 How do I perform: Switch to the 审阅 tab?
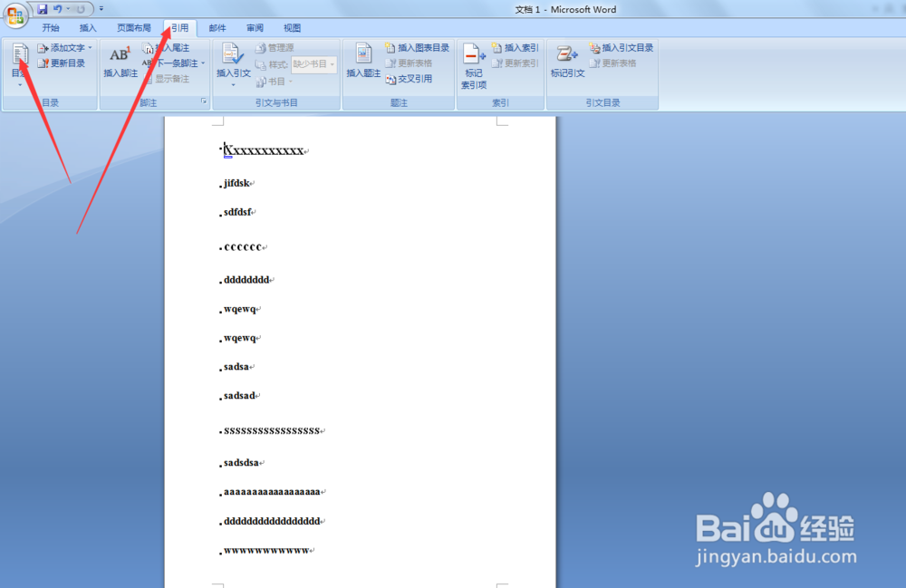(255, 28)
